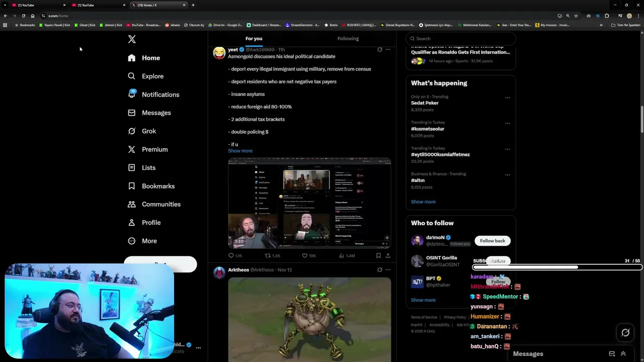Play the Asmongold video in yeet's post

[309, 203]
